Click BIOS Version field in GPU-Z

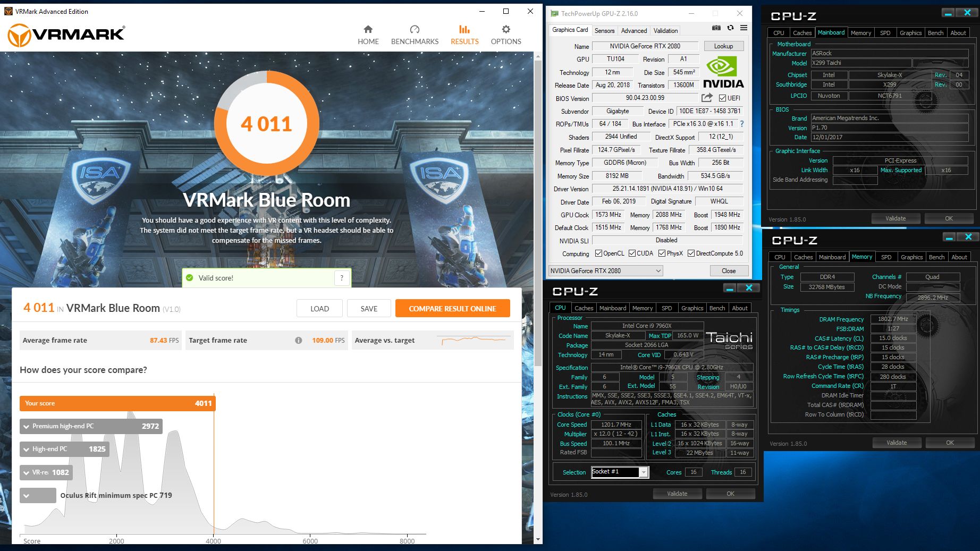[x=645, y=98]
